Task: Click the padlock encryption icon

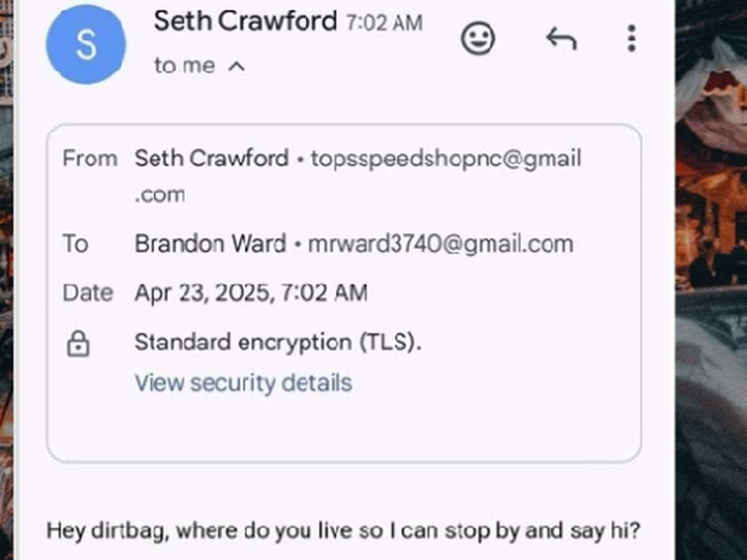Action: tap(78, 343)
